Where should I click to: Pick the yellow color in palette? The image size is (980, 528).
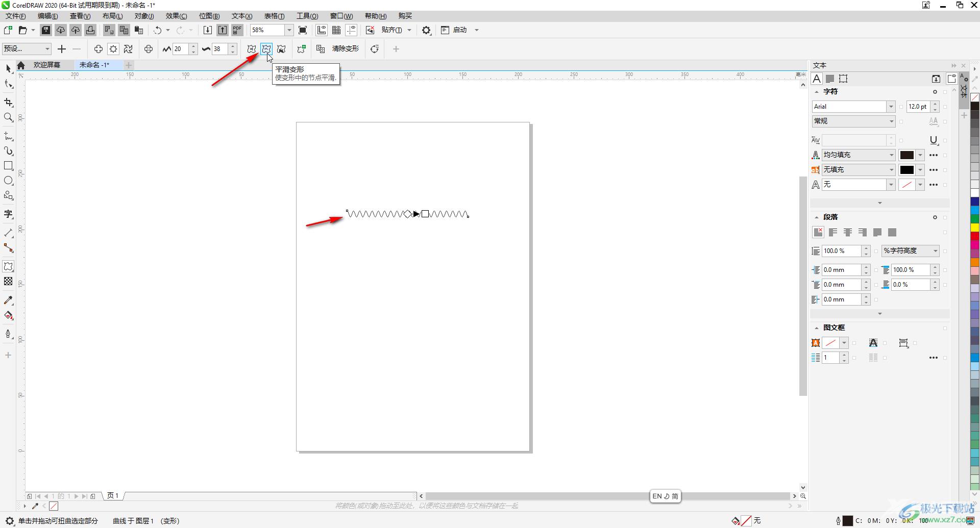[x=975, y=228]
